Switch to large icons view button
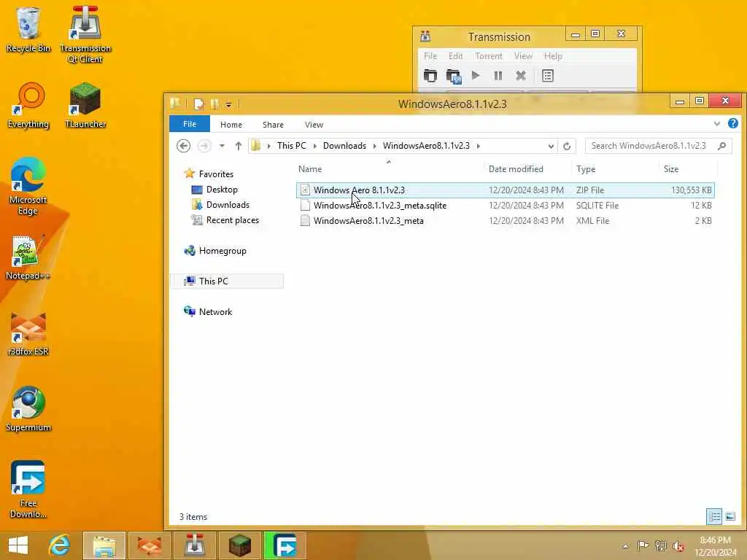Image resolution: width=747 pixels, height=560 pixels. (730, 517)
